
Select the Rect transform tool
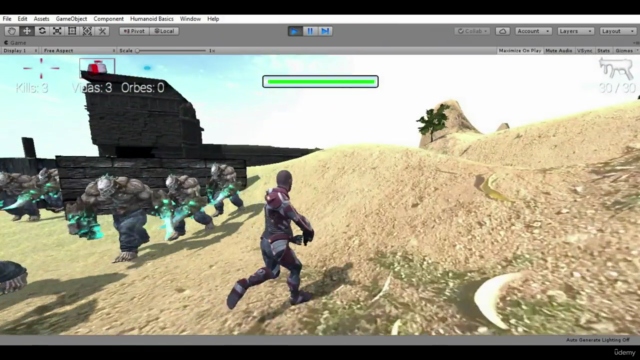pyautogui.click(x=72, y=31)
